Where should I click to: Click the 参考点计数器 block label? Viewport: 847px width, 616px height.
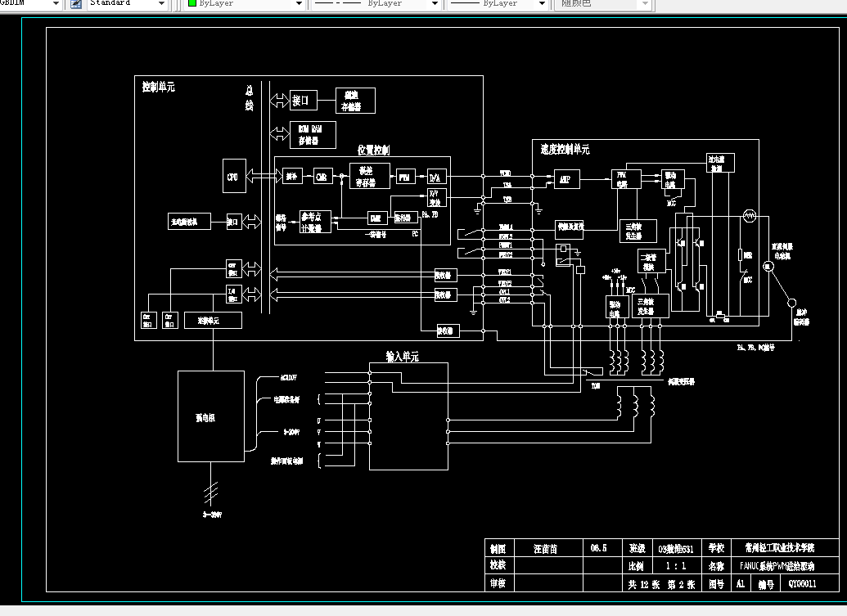tap(311, 222)
